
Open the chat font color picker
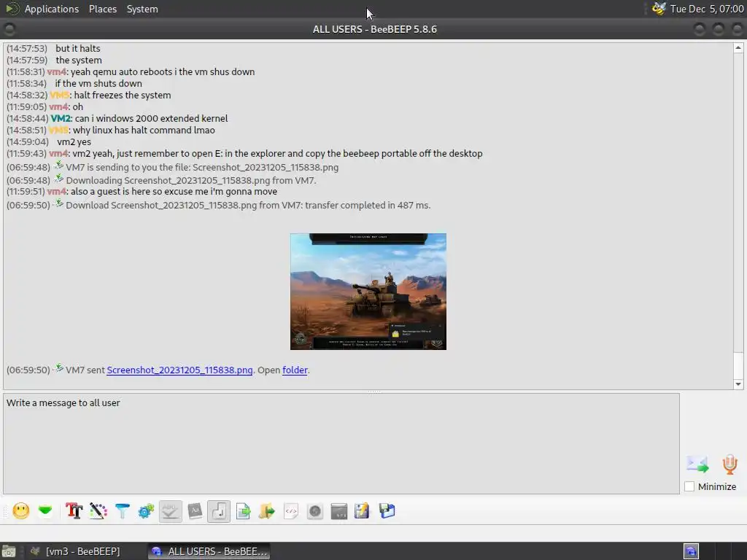98,511
